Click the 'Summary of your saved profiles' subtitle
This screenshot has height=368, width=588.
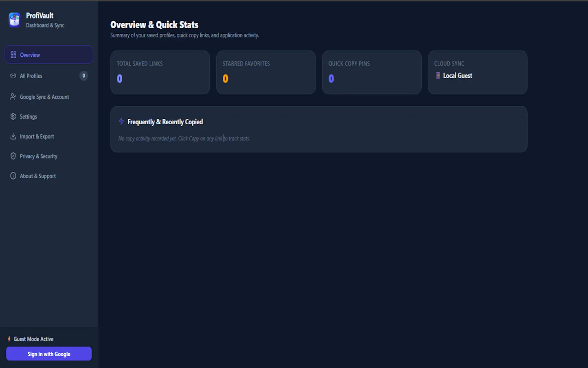coord(185,35)
